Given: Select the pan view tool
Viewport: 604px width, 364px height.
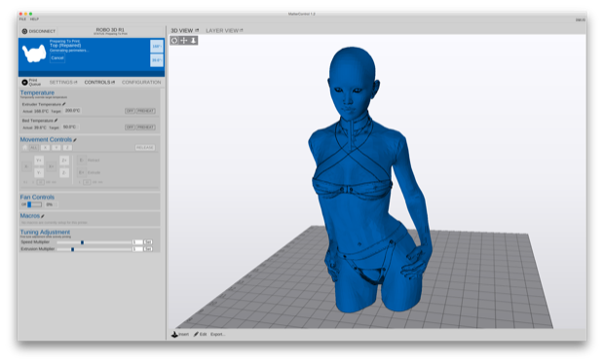Looking at the screenshot, I should click(184, 41).
